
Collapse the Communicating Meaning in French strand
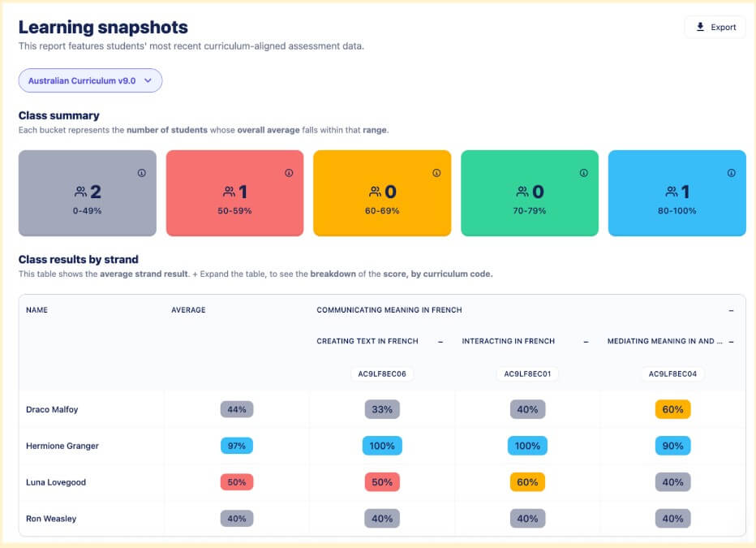coord(731,310)
